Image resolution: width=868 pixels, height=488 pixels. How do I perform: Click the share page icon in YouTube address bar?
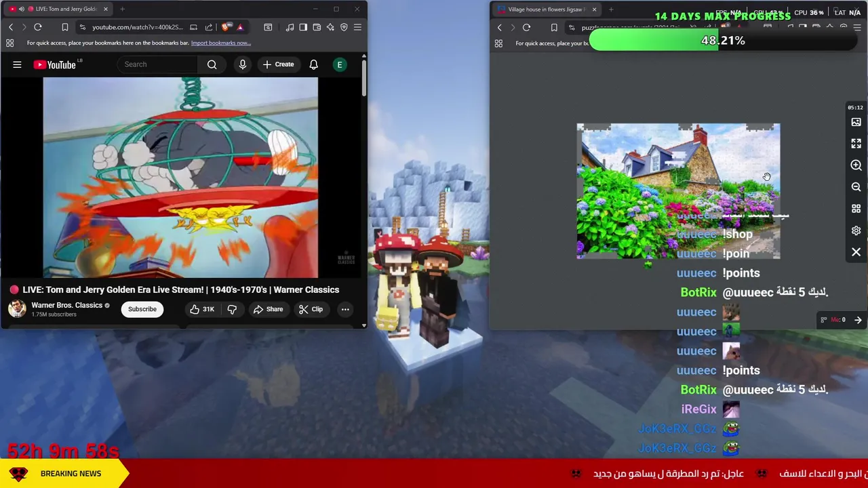tap(208, 27)
